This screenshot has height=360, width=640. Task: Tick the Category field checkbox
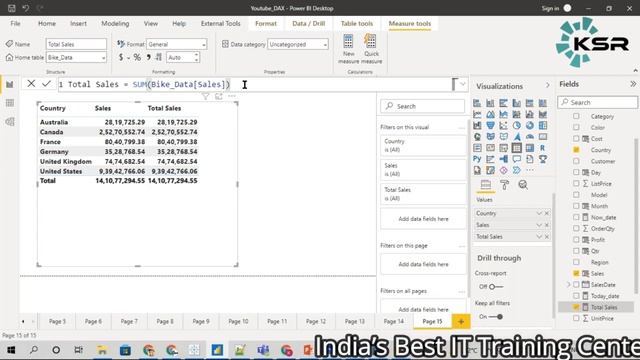(576, 116)
